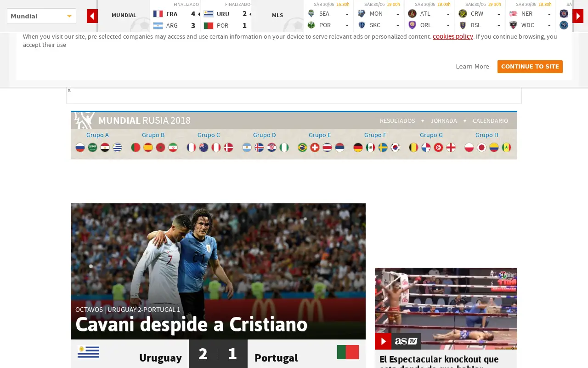The image size is (588, 368).
Task: Open the Morocco flag icon
Action: pyautogui.click(x=161, y=148)
